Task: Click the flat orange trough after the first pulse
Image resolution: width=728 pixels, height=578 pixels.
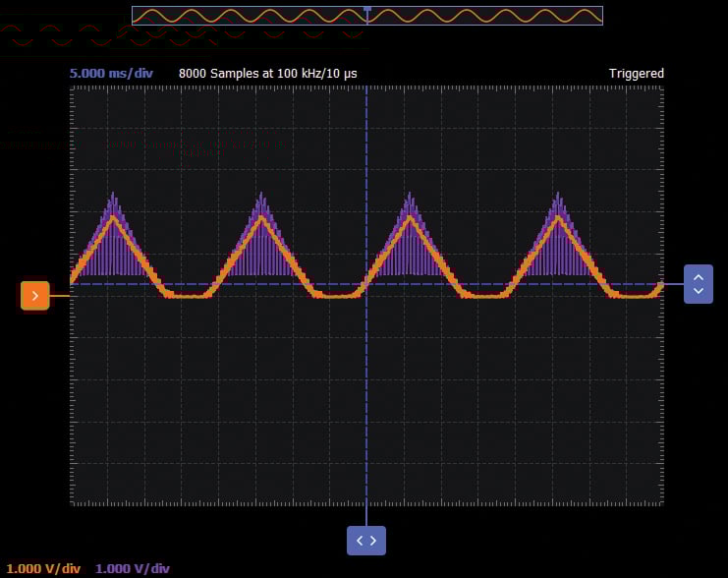Action: click(187, 295)
